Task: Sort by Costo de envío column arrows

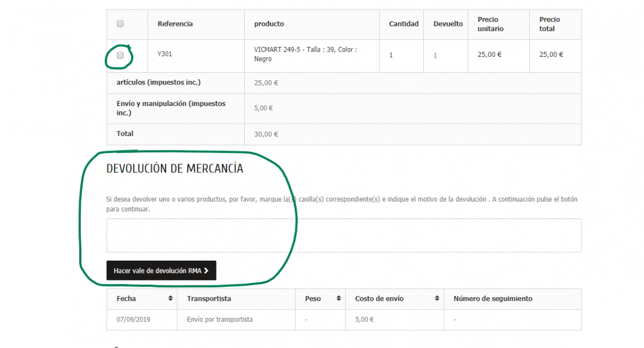Action: (x=437, y=298)
